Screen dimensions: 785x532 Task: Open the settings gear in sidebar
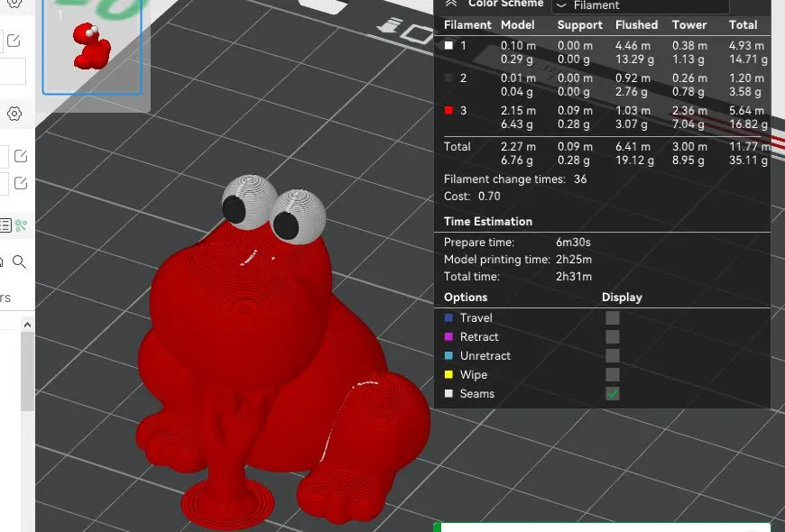pyautogui.click(x=14, y=114)
